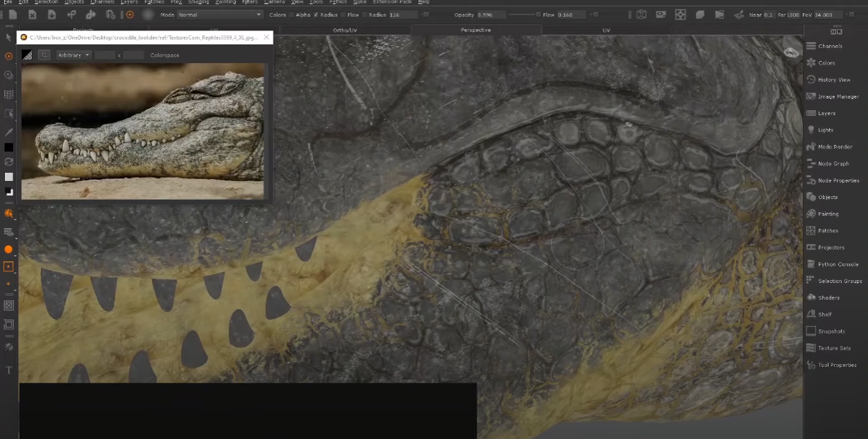This screenshot has height=439, width=868.
Task: Click the Near clipping value field
Action: pyautogui.click(x=768, y=15)
